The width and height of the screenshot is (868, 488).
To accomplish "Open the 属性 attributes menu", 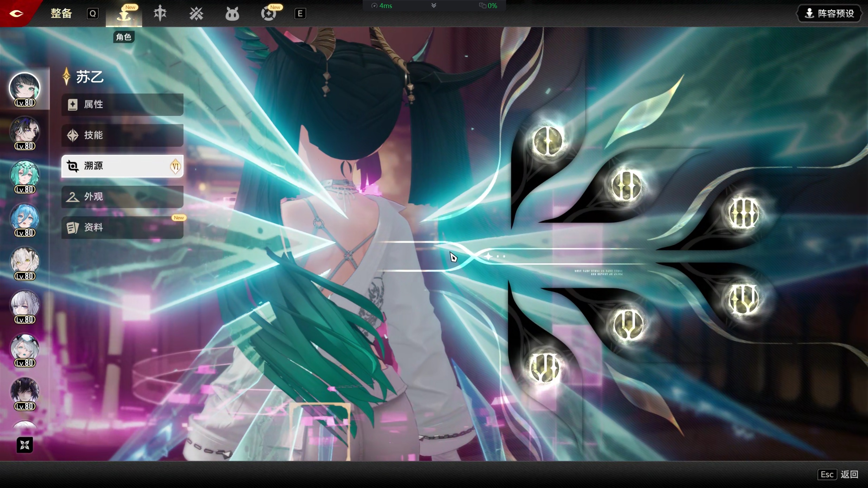I will pyautogui.click(x=122, y=104).
